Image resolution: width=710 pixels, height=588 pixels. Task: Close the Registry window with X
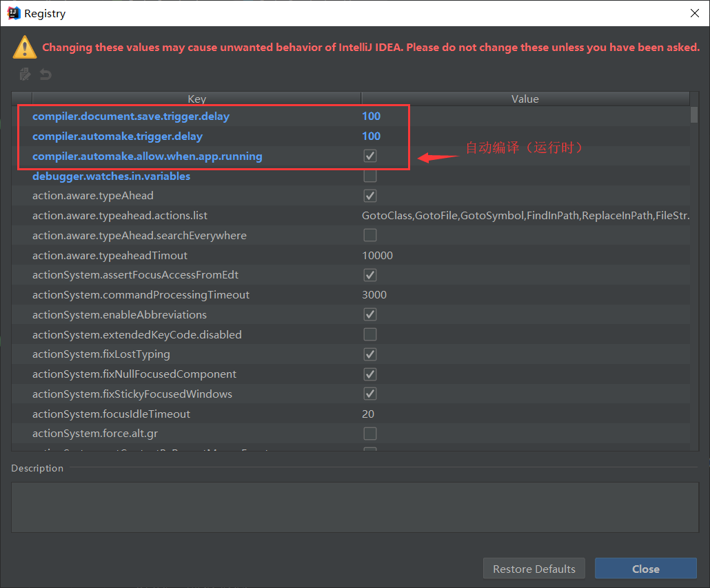(694, 13)
